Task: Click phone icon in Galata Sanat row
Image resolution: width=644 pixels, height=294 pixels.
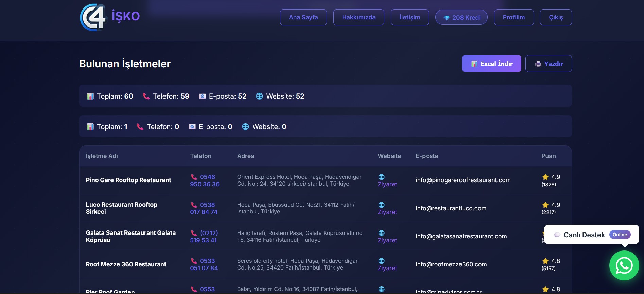Action: tap(194, 233)
